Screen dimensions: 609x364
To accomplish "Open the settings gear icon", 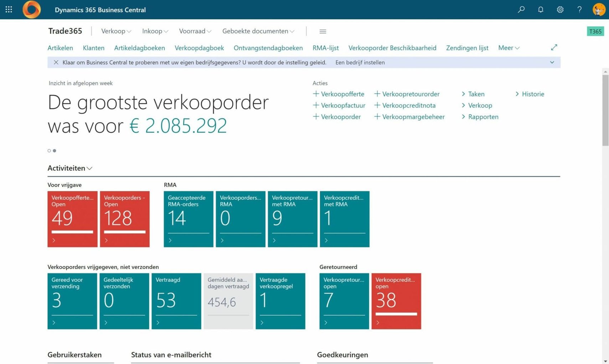I will pos(560,10).
